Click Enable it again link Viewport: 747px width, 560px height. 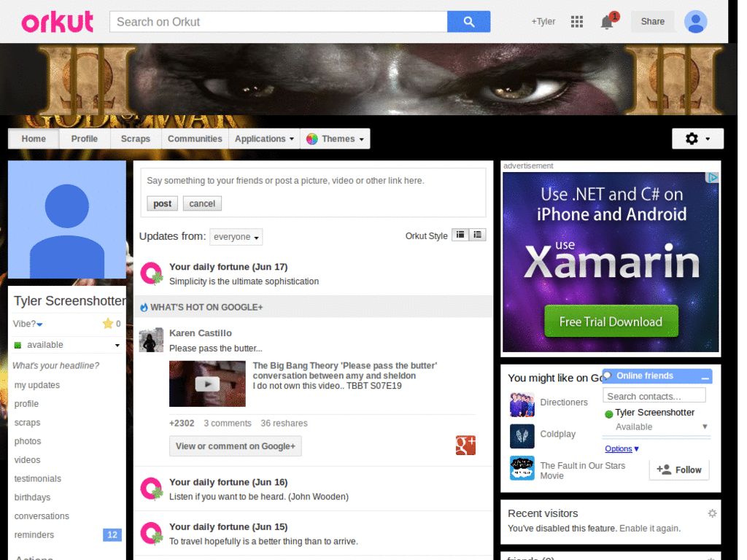(650, 528)
